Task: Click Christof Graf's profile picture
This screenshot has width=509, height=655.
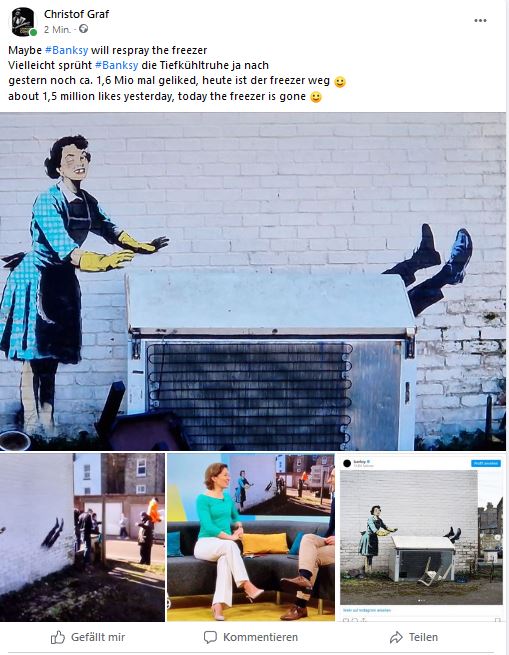Action: point(23,22)
